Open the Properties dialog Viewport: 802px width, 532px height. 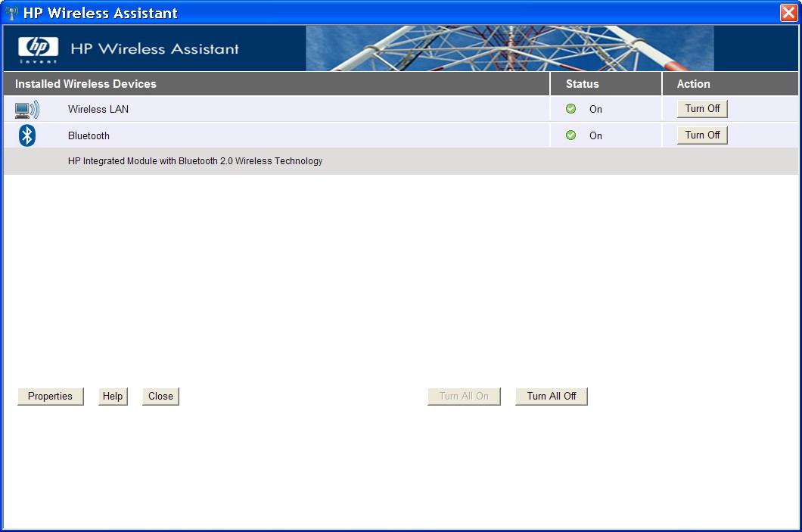pos(50,397)
